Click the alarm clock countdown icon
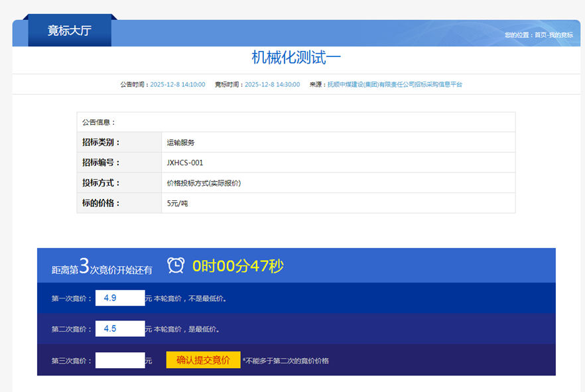Screen dimensions: 585x392 pyautogui.click(x=176, y=265)
